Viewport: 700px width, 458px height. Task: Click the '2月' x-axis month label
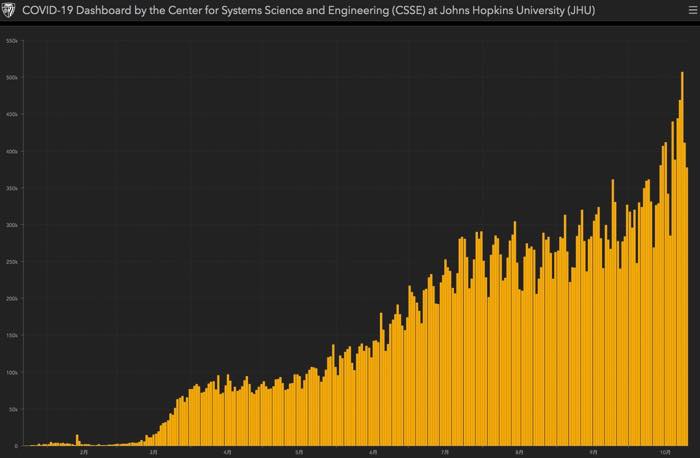click(84, 453)
